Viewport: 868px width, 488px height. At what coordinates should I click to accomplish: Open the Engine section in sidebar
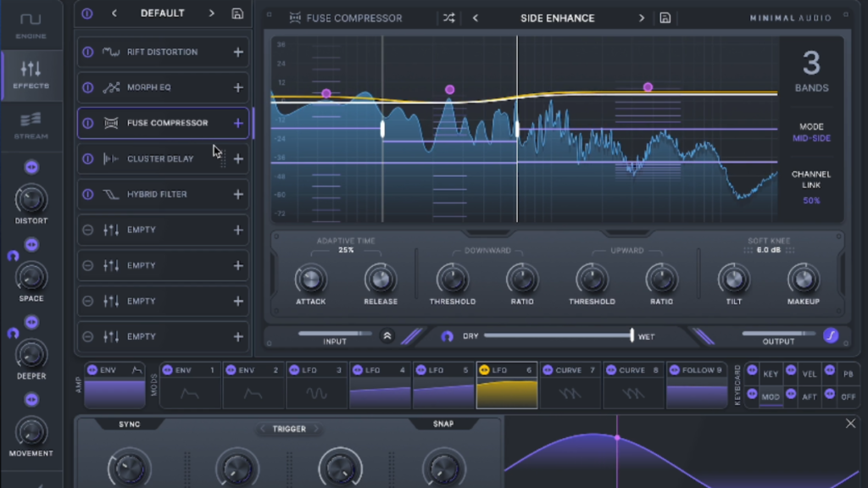tap(31, 25)
